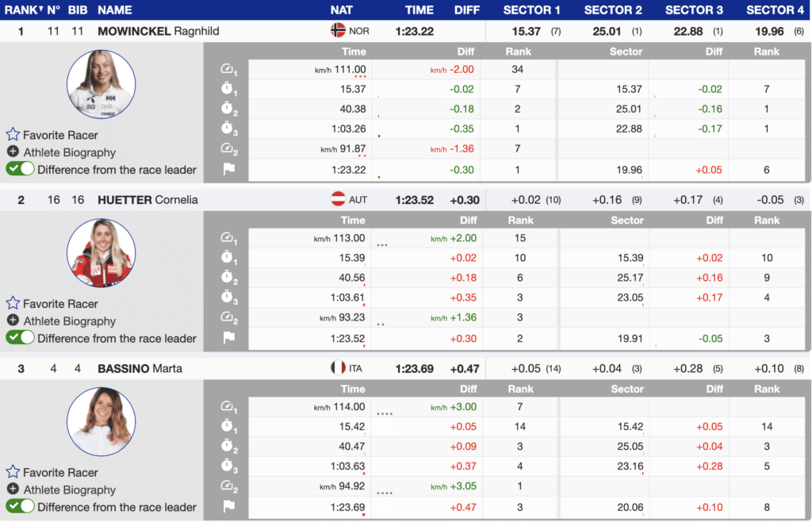Click the finish flag icon in Huetter's table
The height and width of the screenshot is (522, 812).
[228, 339]
